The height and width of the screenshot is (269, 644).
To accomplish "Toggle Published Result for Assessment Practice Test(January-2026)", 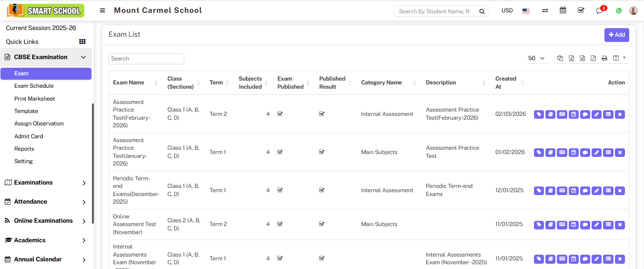I will [322, 152].
